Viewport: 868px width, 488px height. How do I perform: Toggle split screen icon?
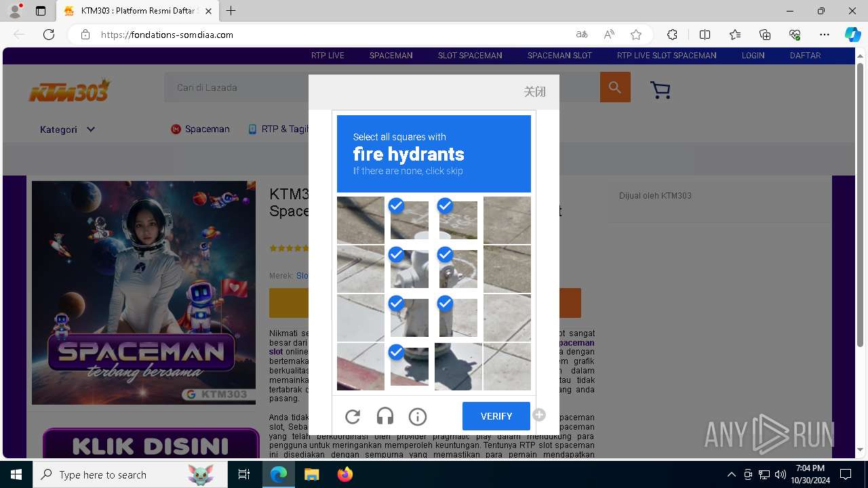point(705,35)
